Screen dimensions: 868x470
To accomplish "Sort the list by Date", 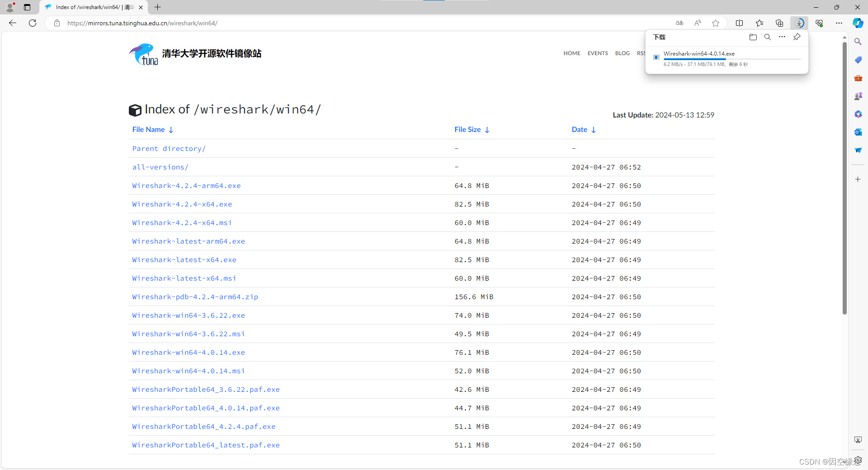I will [584, 130].
